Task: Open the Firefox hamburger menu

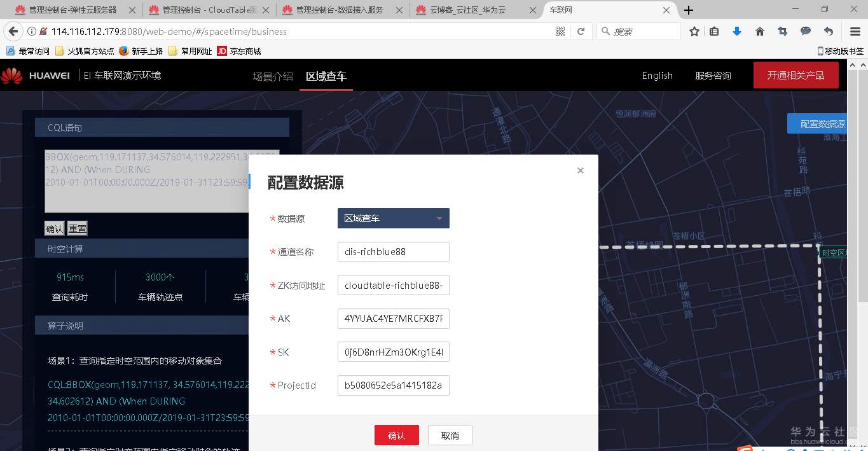Action: coord(854,31)
